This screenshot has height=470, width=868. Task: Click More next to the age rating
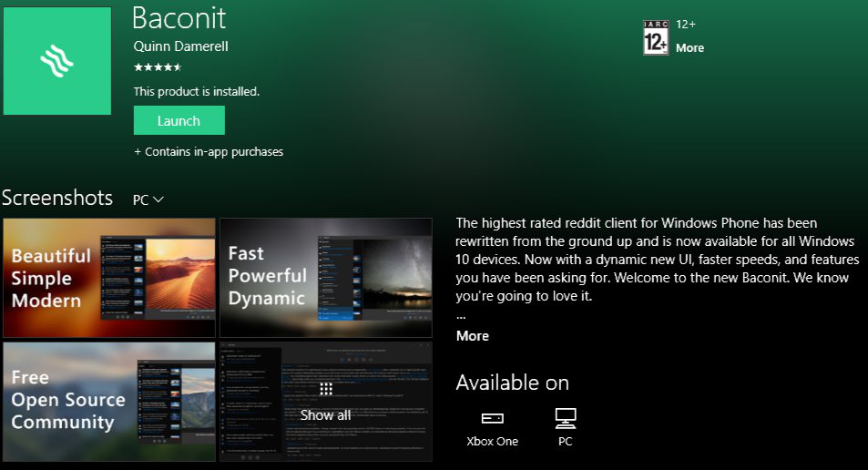point(689,48)
